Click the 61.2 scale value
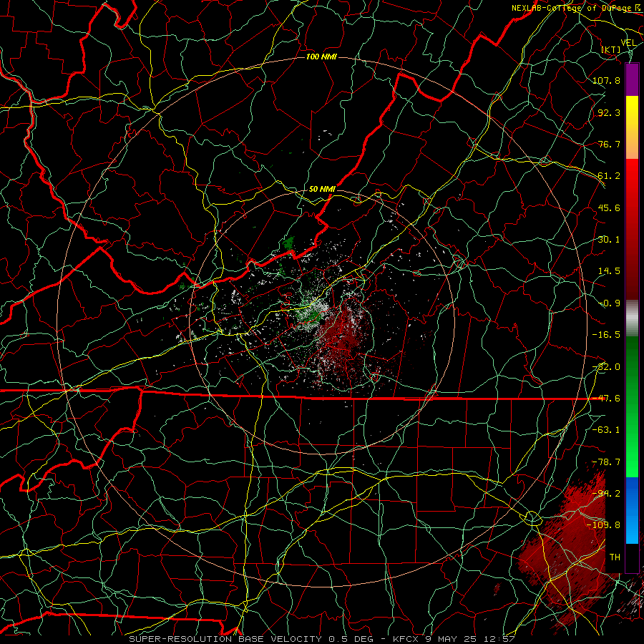Image resolution: width=644 pixels, height=644 pixels. click(x=609, y=176)
